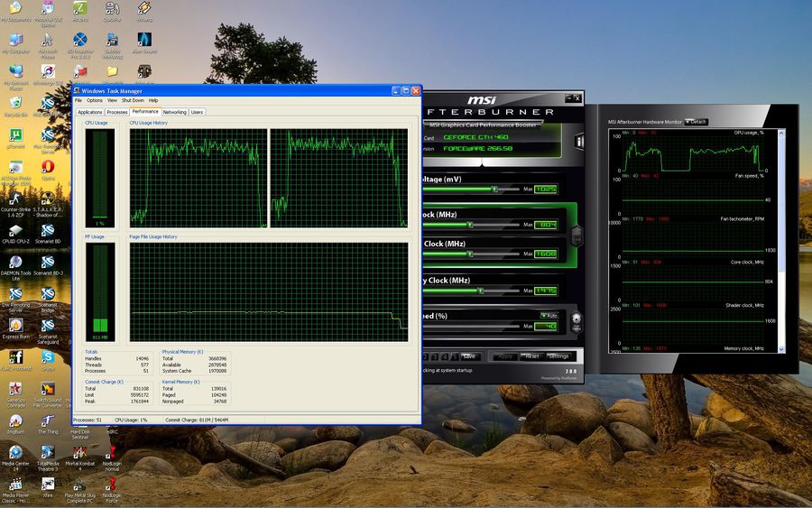Open the Scenarist BD desktop icon
This screenshot has width=812, height=508.
(48, 233)
